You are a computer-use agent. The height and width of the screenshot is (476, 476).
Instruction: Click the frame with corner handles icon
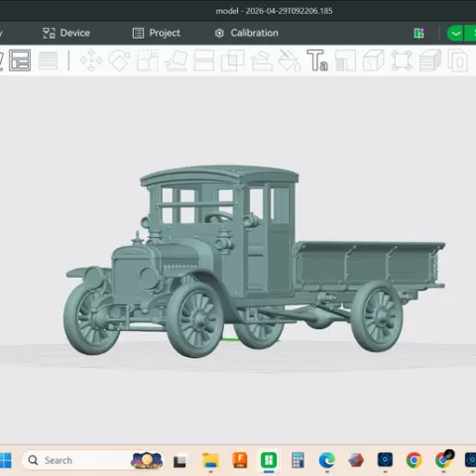pos(402,60)
